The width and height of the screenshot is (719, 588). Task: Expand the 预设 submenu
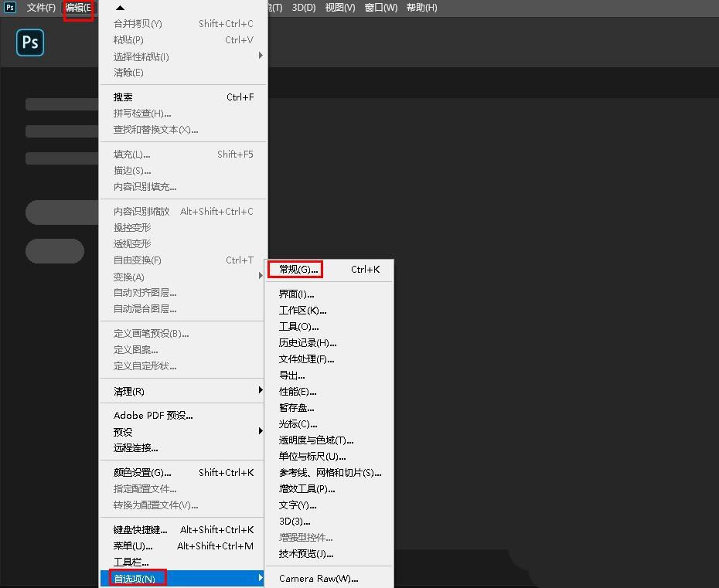click(x=261, y=431)
